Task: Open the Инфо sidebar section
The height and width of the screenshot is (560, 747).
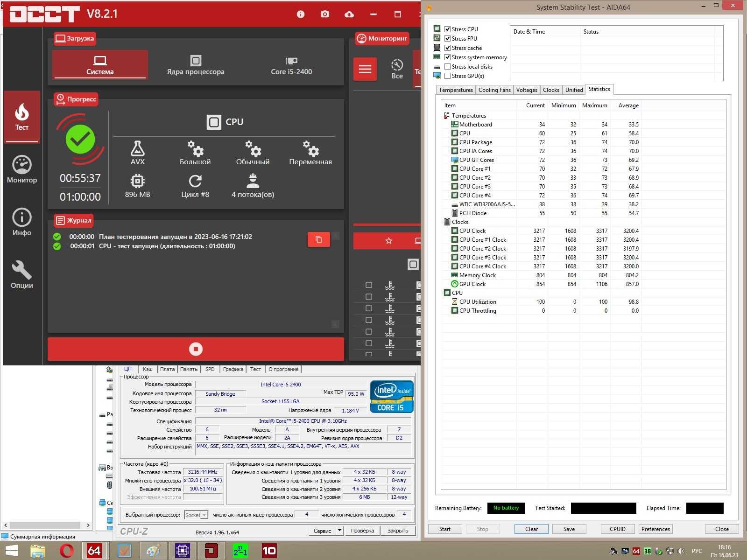Action: point(22,222)
